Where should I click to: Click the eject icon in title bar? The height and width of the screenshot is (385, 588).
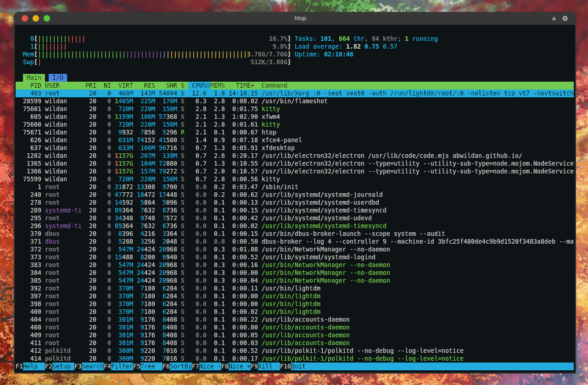(x=554, y=18)
